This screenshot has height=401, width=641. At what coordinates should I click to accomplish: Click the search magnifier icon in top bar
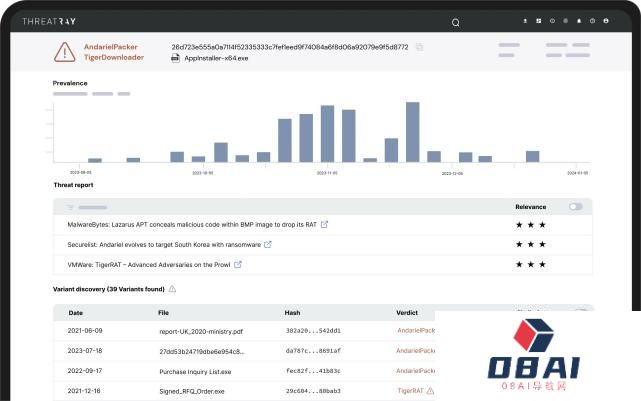456,22
